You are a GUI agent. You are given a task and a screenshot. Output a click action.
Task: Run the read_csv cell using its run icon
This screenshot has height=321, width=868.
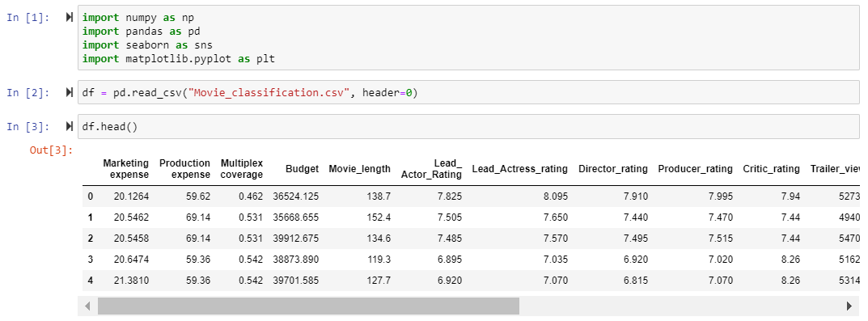[x=70, y=92]
